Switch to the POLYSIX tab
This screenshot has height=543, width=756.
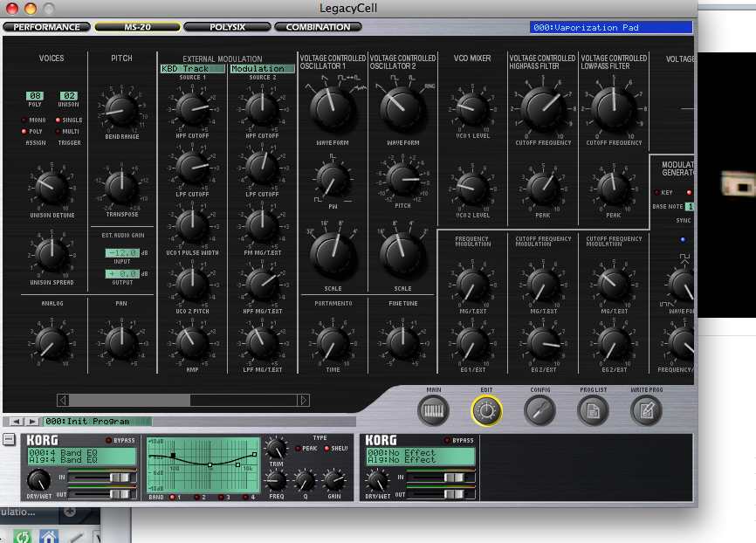pos(227,27)
